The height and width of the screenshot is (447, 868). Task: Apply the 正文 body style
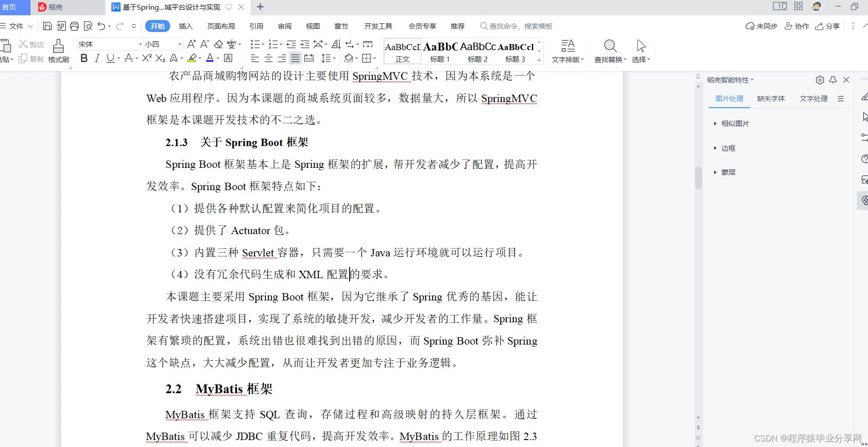pyautogui.click(x=402, y=51)
